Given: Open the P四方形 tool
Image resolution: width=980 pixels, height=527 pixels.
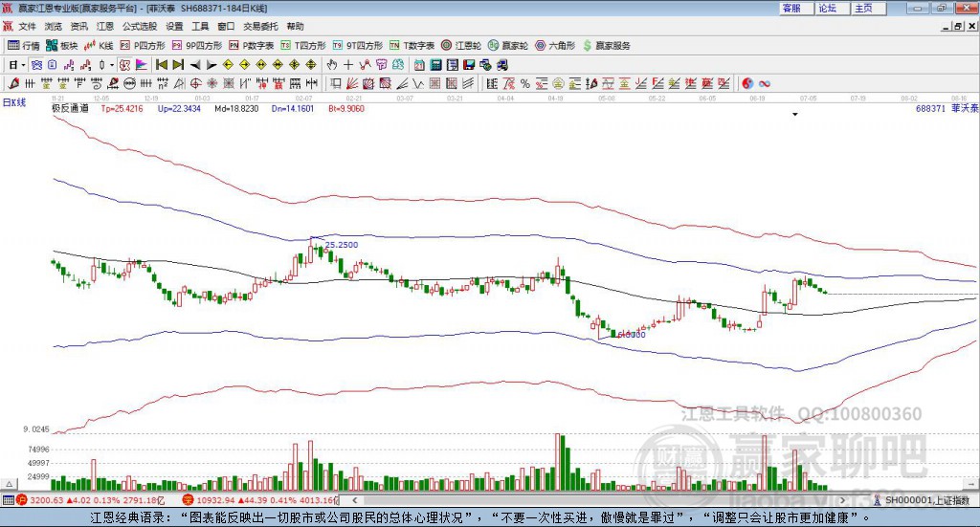Looking at the screenshot, I should point(143,46).
